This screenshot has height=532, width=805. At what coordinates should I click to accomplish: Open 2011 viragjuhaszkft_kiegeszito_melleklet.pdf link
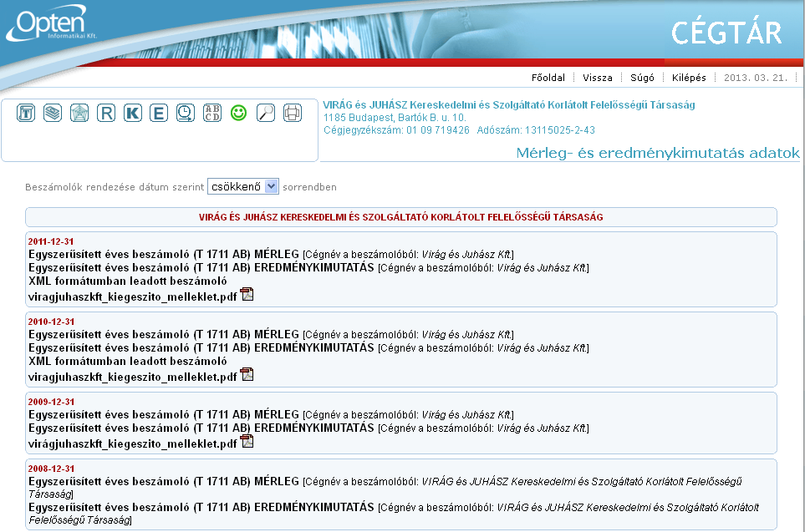(132, 297)
